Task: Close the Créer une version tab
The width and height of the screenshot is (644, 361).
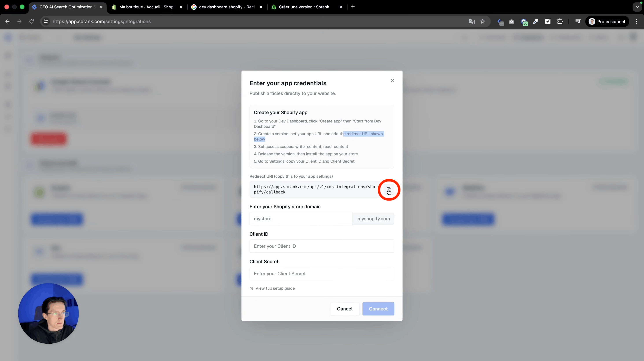Action: [340, 7]
